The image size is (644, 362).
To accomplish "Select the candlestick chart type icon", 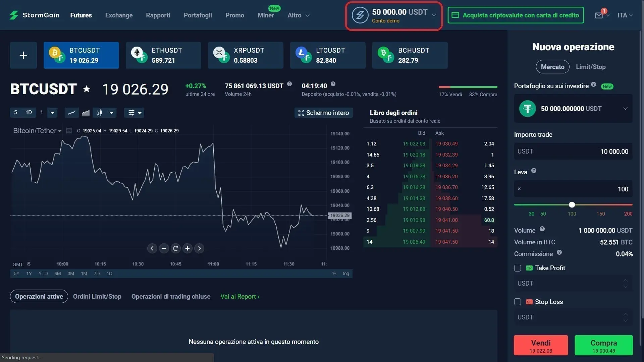I will click(99, 113).
